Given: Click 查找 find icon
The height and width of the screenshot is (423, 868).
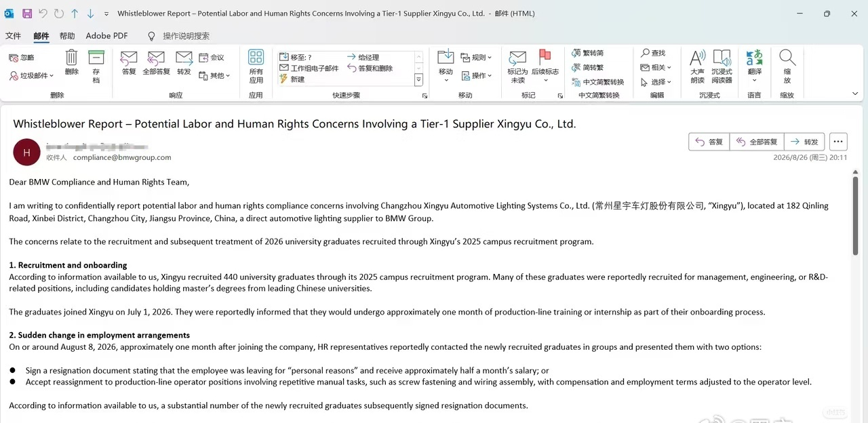Looking at the screenshot, I should pos(653,53).
